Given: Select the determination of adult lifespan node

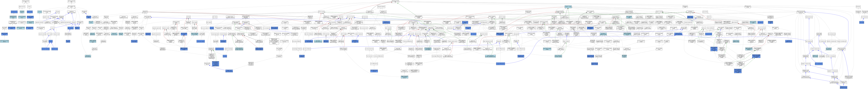Looking at the screenshot, I should (690, 17).
